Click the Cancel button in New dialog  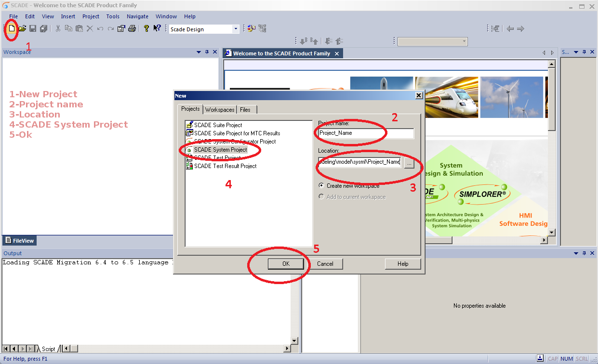[x=325, y=264]
